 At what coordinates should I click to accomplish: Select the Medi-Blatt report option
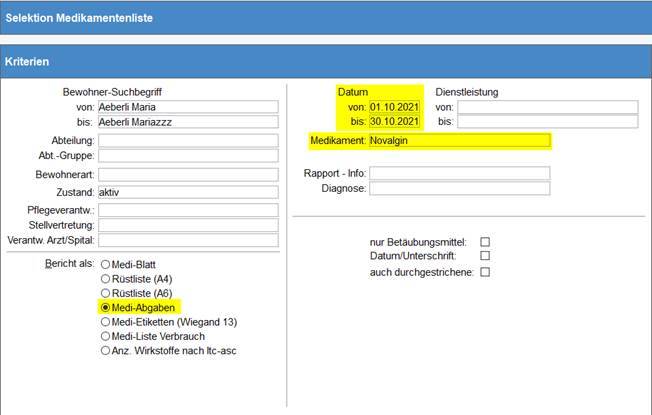tap(105, 264)
